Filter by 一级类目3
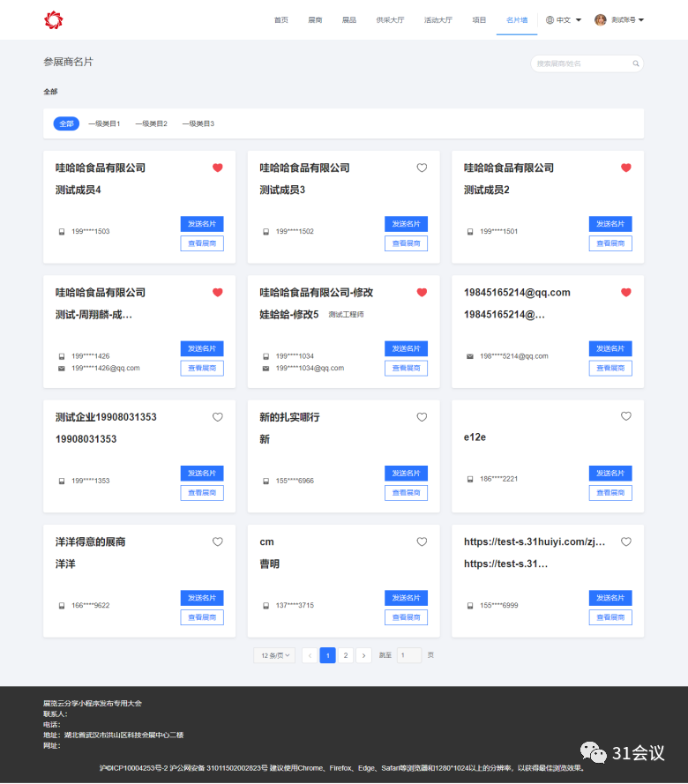Viewport: 688px width, 784px height. (x=198, y=123)
